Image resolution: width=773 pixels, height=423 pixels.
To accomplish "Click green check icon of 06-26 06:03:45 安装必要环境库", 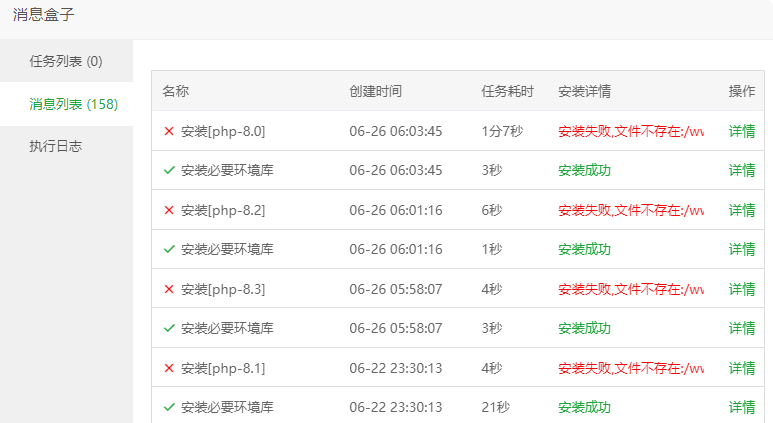I will tap(169, 170).
